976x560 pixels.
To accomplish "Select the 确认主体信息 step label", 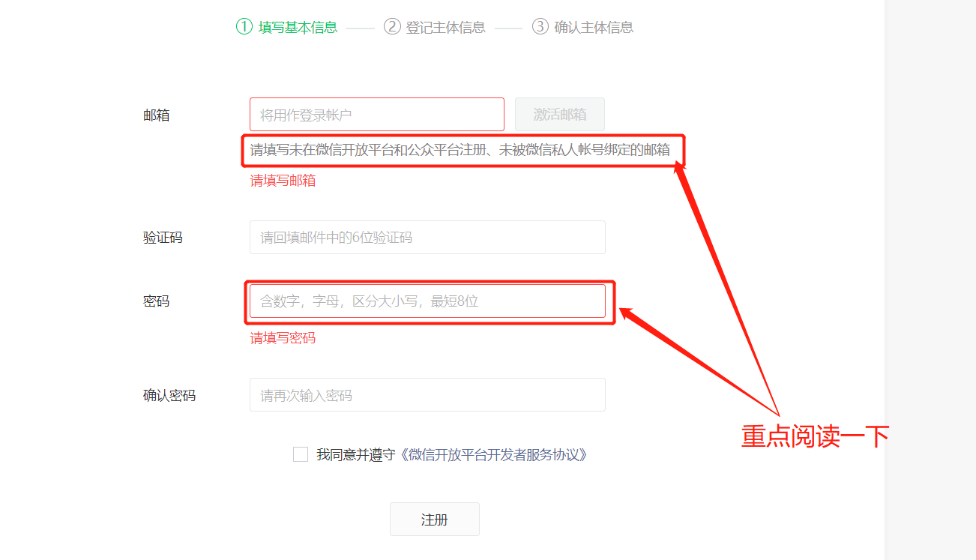I will 594,28.
